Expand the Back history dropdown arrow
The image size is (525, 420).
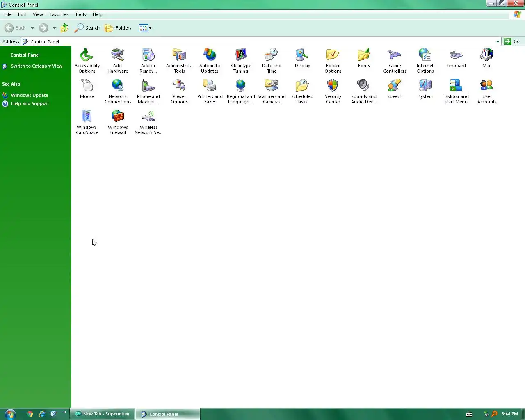[32, 28]
